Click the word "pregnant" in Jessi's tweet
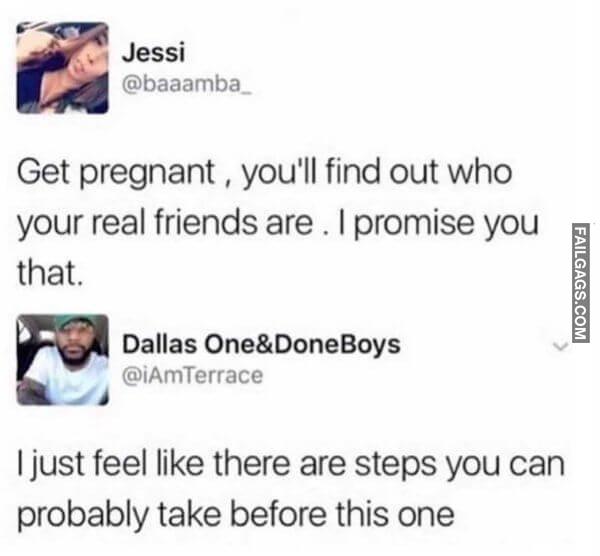This screenshot has width=600, height=556. pos(147,174)
